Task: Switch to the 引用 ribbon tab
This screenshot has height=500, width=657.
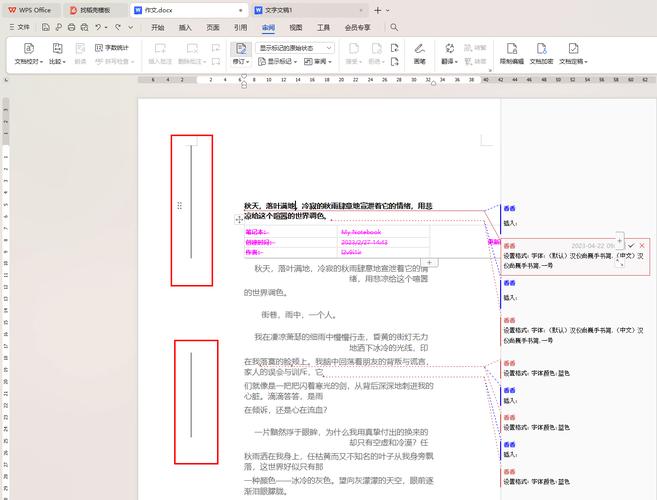Action: 240,28
